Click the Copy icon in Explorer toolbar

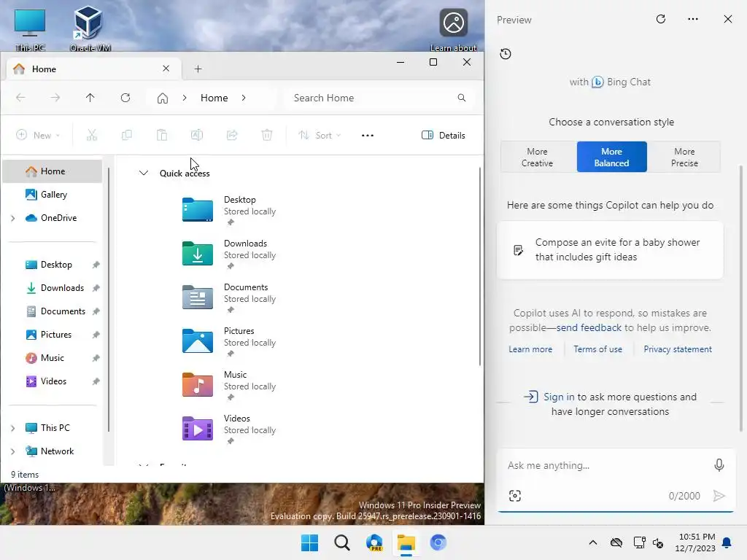pos(127,135)
